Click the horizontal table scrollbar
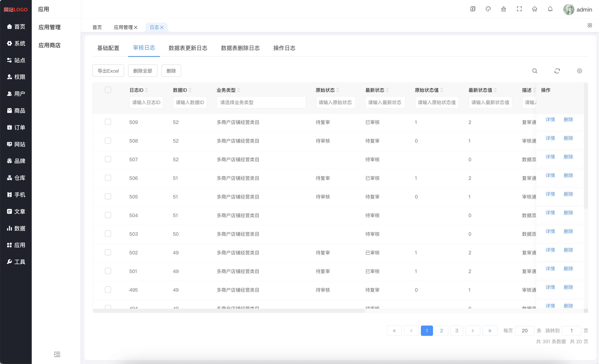Viewport: 599px width, 364px height. coord(228,311)
